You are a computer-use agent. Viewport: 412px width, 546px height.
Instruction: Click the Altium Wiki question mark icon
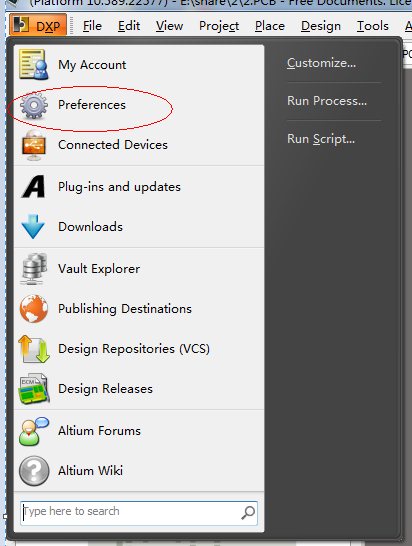[33, 471]
